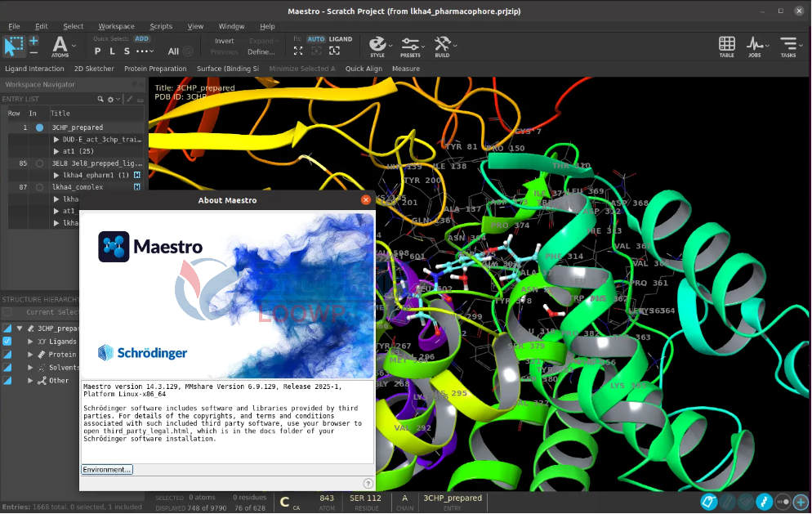Expand the at1 (25) group
812x514 pixels.
click(x=56, y=151)
